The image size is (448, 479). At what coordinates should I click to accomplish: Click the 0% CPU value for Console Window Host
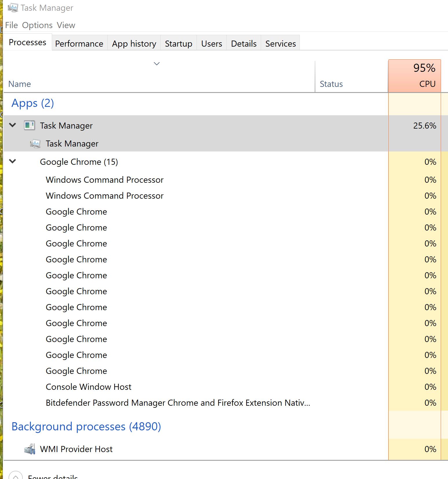click(x=430, y=387)
